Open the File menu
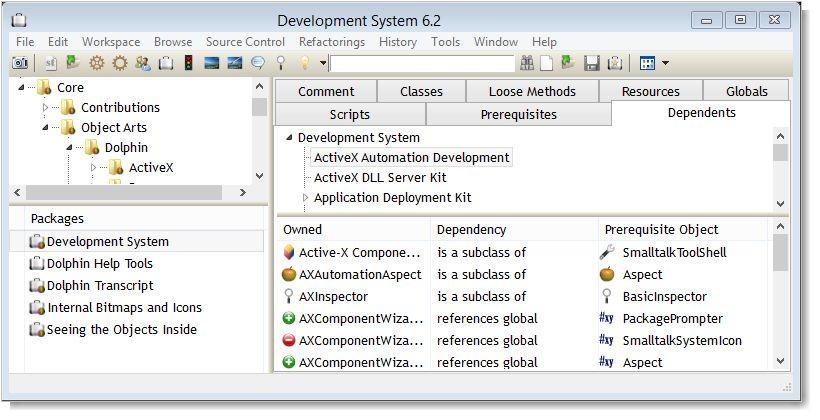Viewport: 820px width, 420px height. point(25,42)
